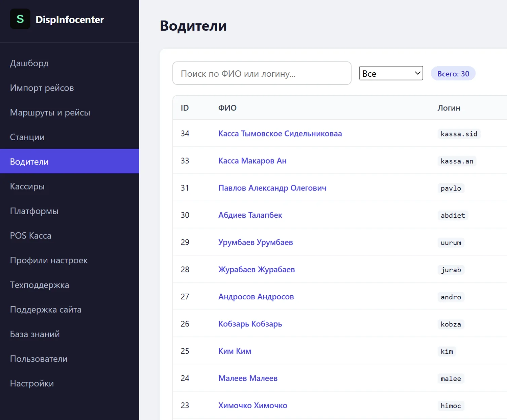The width and height of the screenshot is (507, 420).
Task: Click ID cell 33
Action: pos(185,161)
